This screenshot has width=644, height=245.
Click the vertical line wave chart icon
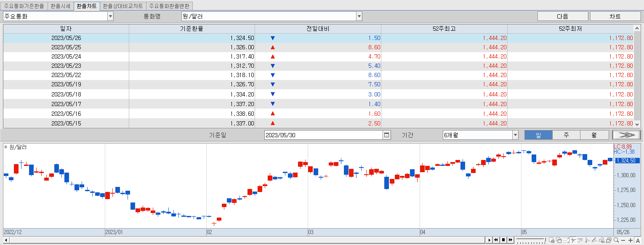(x=588, y=240)
